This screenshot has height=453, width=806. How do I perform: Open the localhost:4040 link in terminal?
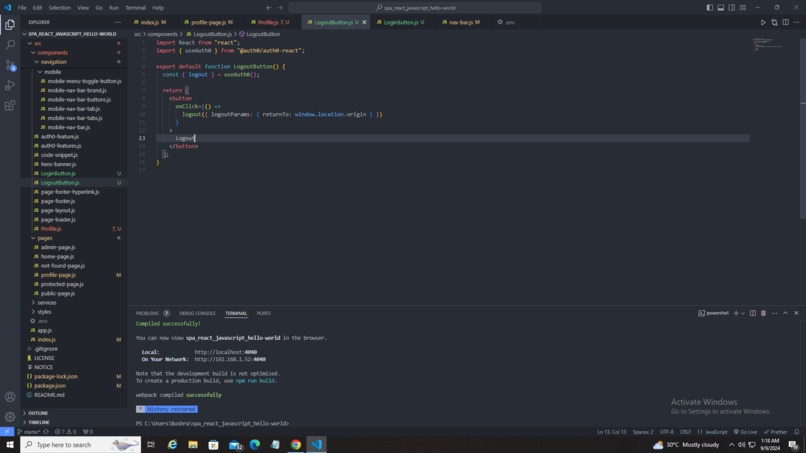coord(226,352)
